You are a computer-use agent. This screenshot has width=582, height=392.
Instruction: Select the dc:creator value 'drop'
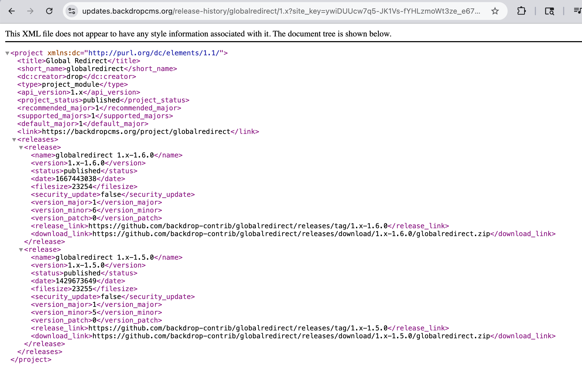pyautogui.click(x=75, y=77)
